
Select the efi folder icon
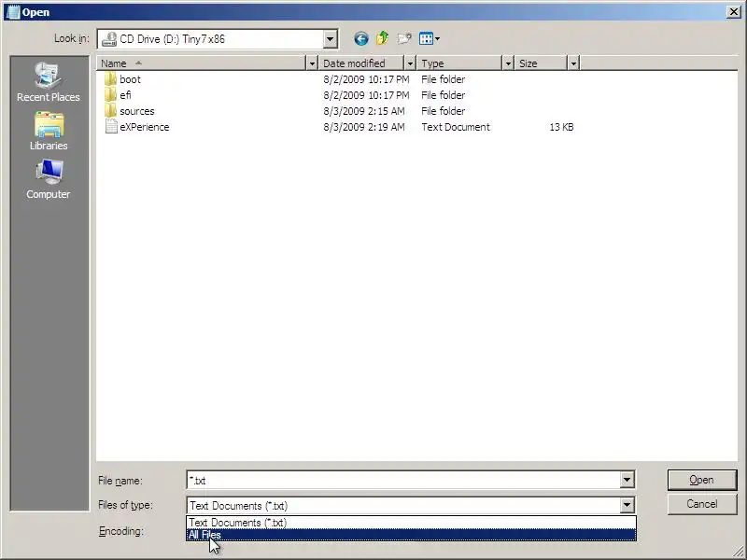pyautogui.click(x=110, y=95)
